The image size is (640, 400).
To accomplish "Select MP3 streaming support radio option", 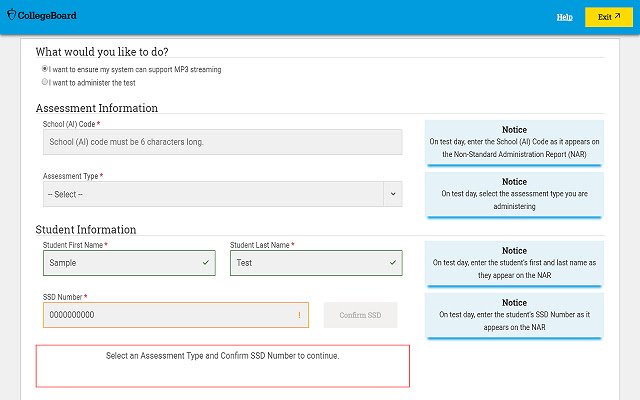I will click(x=44, y=69).
